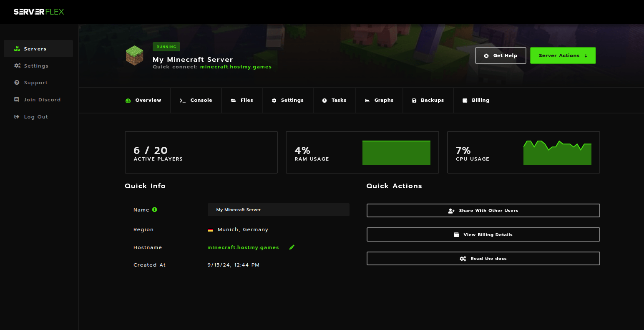Click the RAM usage graph
The width and height of the screenshot is (644, 330).
tap(396, 153)
